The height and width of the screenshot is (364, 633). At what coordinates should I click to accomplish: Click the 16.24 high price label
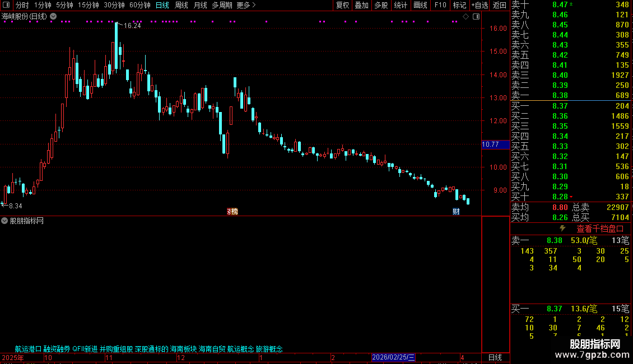[x=132, y=26]
